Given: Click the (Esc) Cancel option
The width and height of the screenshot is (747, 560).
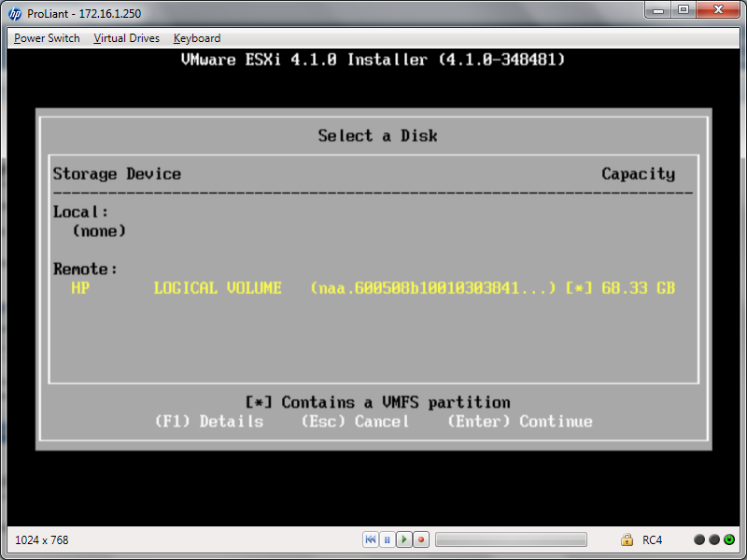Looking at the screenshot, I should (x=355, y=422).
